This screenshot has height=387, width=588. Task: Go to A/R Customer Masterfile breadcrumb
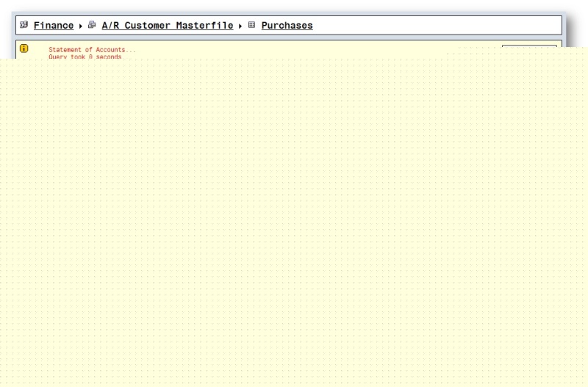coord(167,26)
